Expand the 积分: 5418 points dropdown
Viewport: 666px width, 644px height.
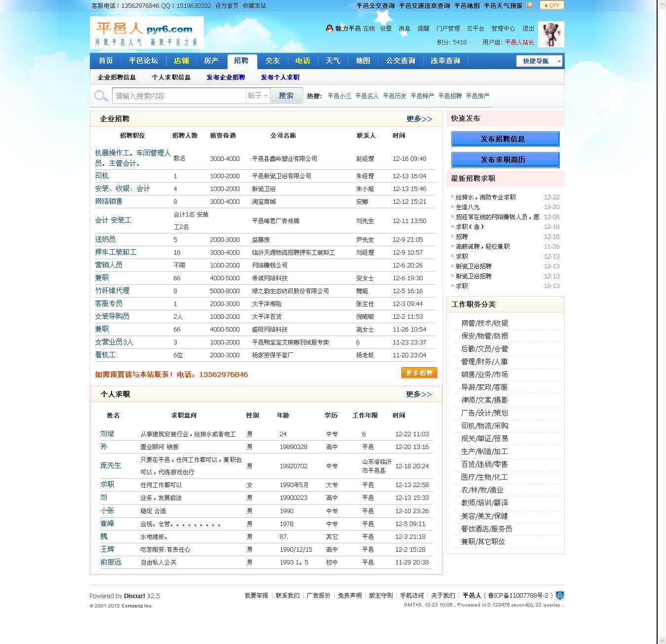tap(455, 42)
